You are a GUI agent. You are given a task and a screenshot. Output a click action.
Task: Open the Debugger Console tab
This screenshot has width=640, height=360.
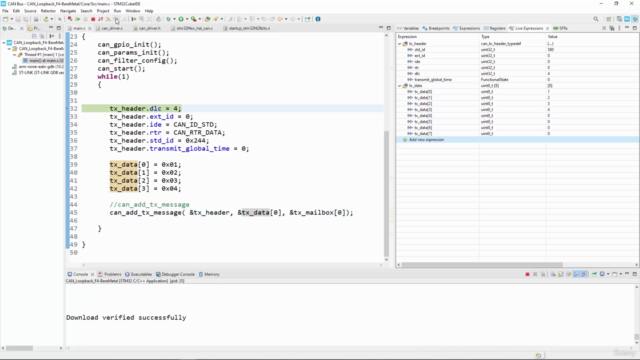click(175, 274)
